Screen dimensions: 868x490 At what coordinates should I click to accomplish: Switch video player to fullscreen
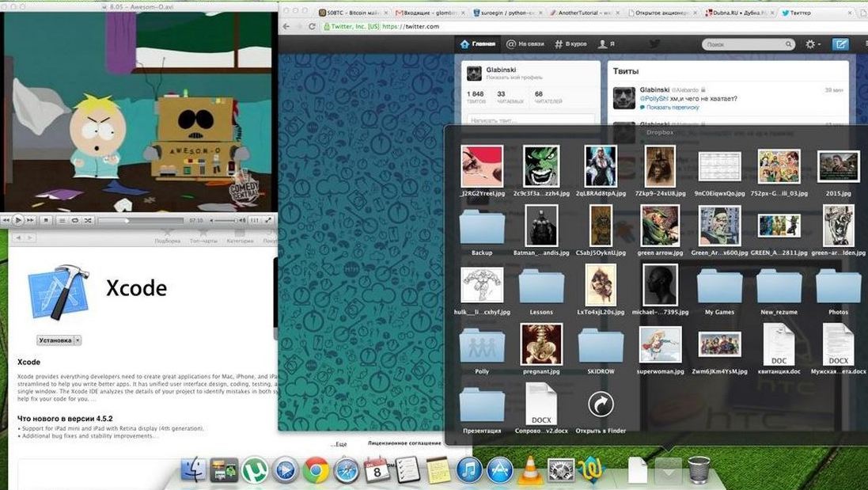(x=268, y=220)
